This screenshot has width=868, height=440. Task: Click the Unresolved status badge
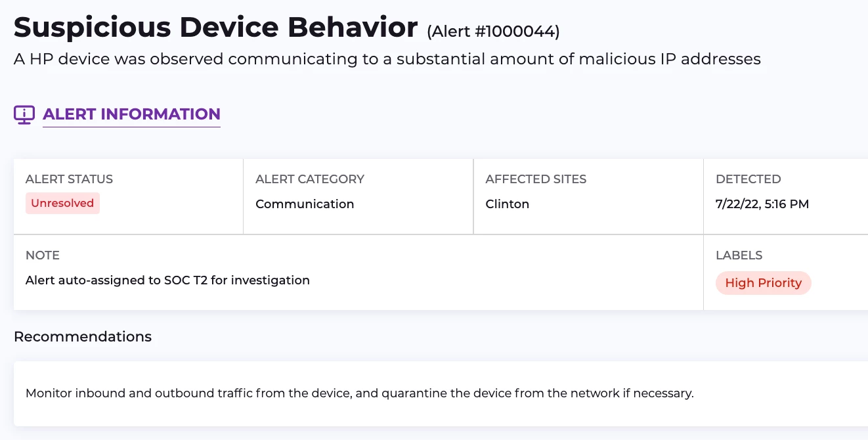(x=62, y=204)
